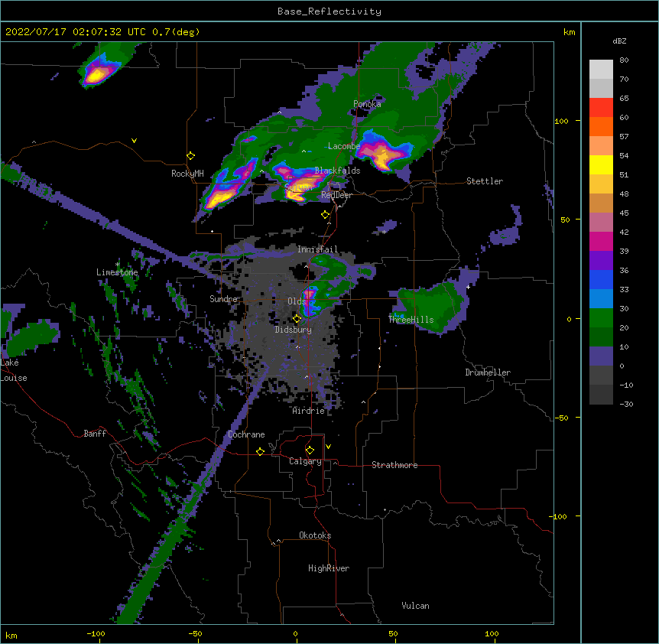Click the yellow diamond marker above Didsbury
This screenshot has height=644, width=659.
297,319
